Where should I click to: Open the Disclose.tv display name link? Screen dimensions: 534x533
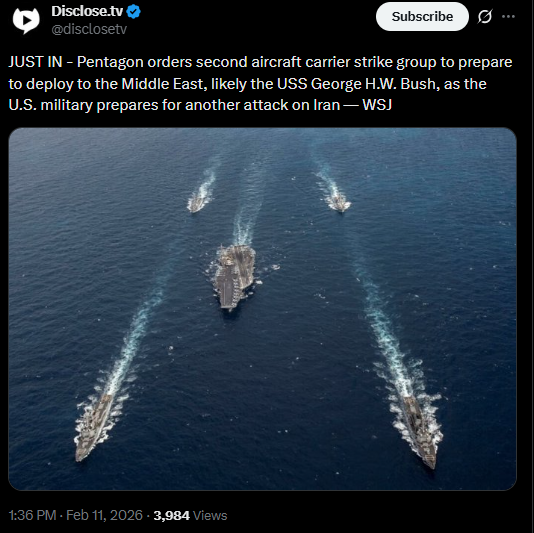pos(87,11)
